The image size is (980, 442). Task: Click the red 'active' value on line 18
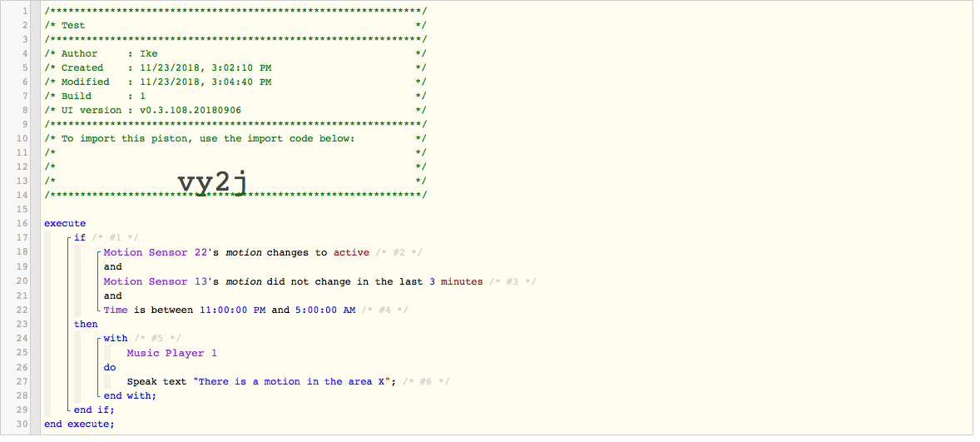pyautogui.click(x=351, y=252)
